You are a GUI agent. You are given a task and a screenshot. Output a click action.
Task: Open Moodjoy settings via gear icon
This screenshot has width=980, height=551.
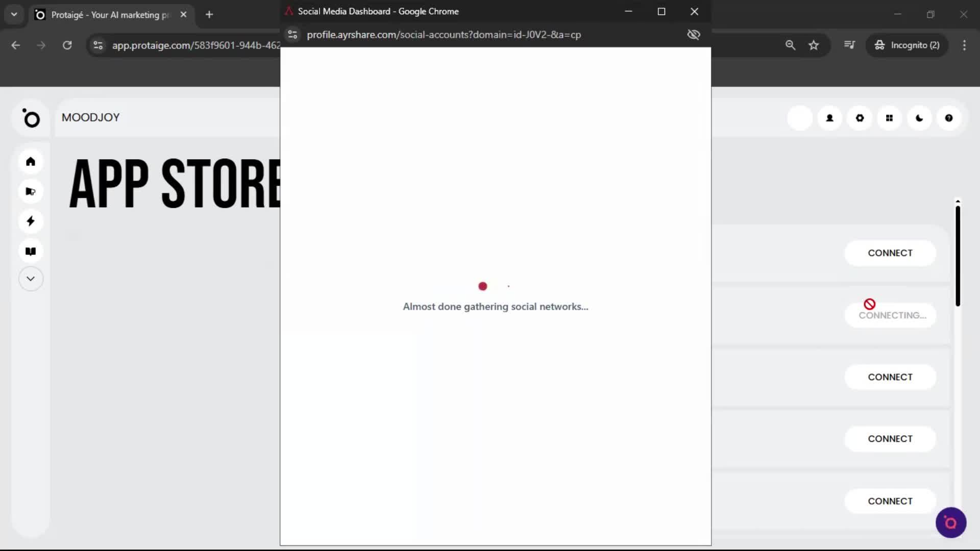click(860, 118)
